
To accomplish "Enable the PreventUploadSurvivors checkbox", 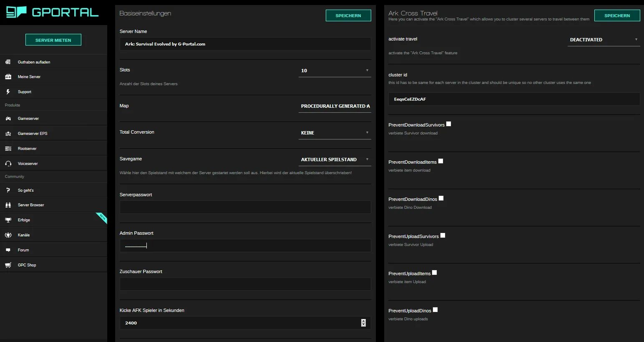I will [443, 236].
